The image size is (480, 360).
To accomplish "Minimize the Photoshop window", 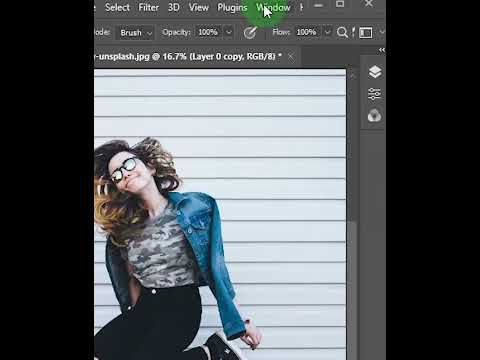I will tap(318, 5).
